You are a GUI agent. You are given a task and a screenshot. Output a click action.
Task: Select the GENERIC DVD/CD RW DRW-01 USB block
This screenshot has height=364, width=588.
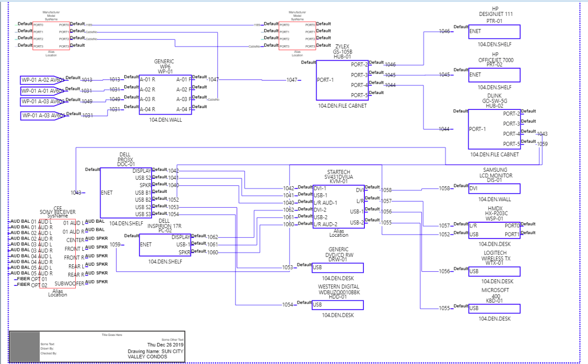338,268
